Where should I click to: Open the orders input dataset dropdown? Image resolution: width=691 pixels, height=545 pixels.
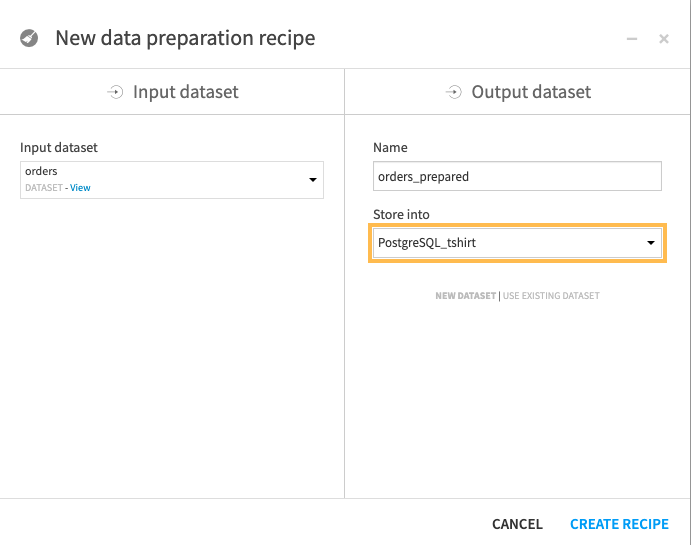pyautogui.click(x=171, y=179)
